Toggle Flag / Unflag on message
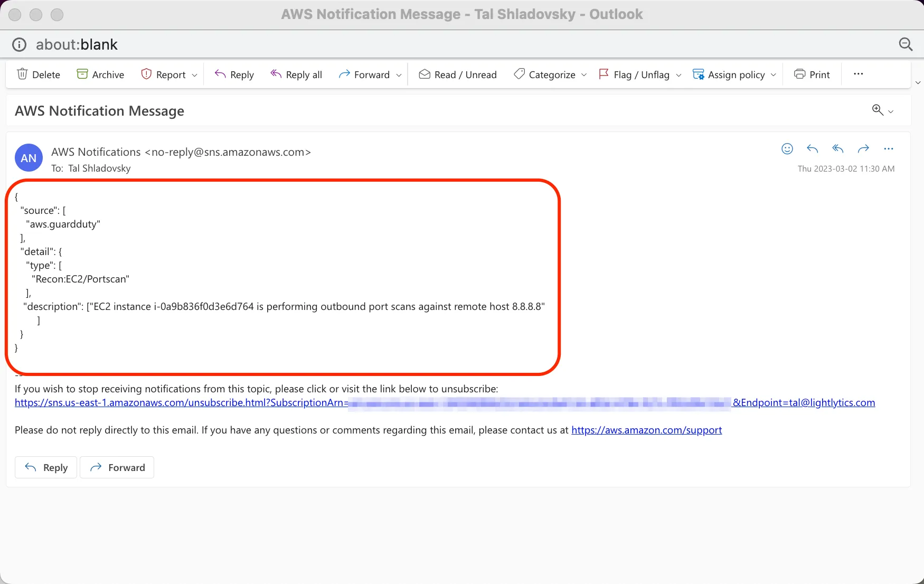Viewport: 924px width, 584px height. [634, 74]
